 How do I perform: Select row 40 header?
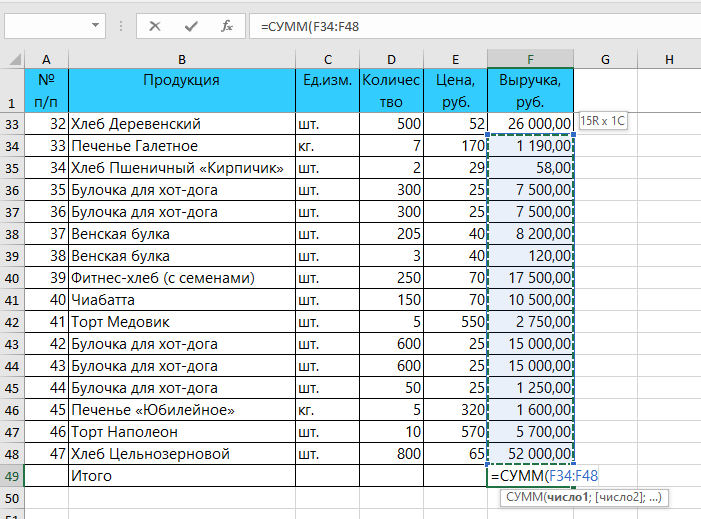point(12,278)
